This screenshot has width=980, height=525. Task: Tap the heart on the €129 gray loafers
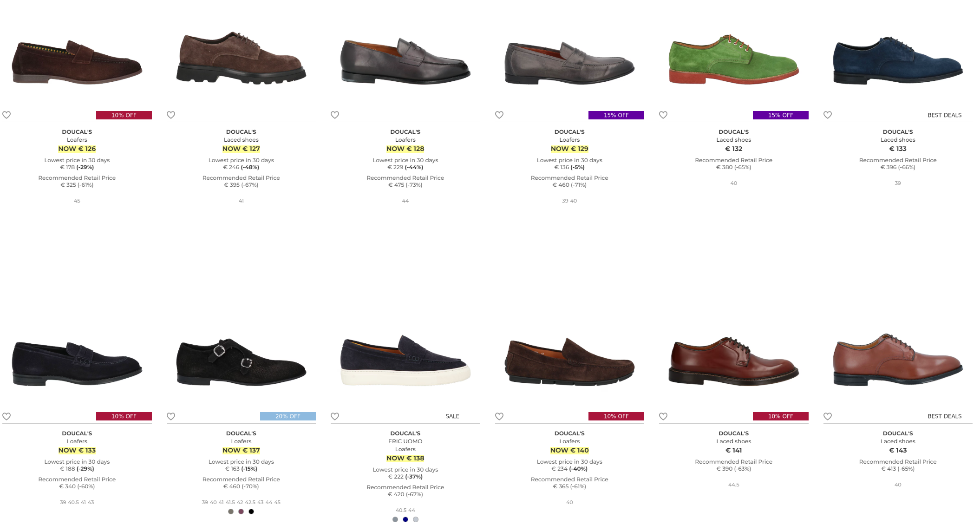pyautogui.click(x=499, y=115)
